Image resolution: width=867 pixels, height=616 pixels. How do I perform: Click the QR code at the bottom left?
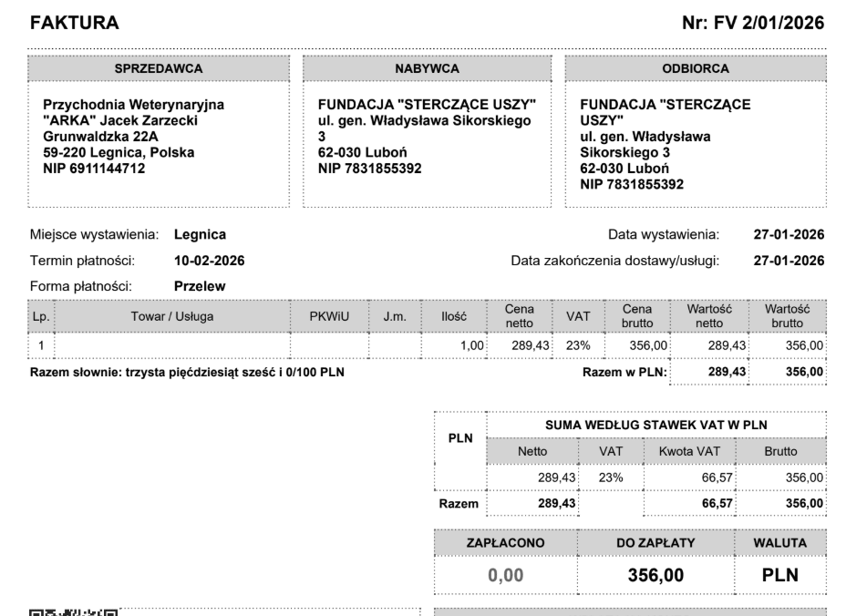[x=73, y=612]
